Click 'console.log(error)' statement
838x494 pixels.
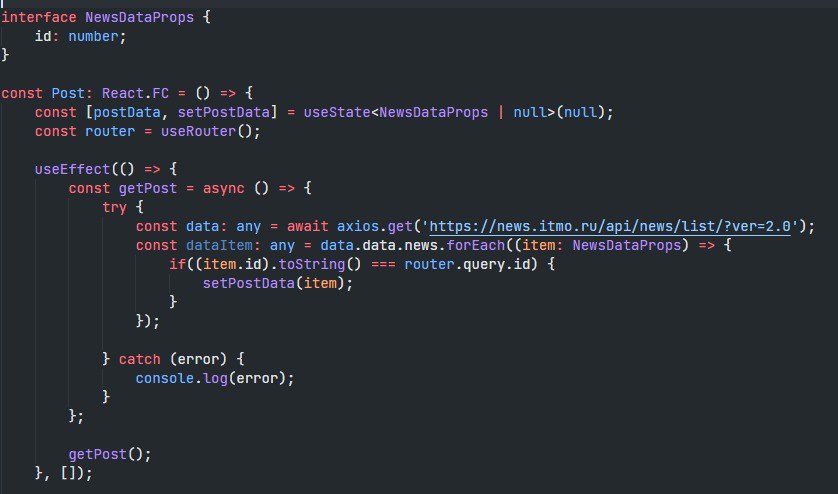coord(215,379)
